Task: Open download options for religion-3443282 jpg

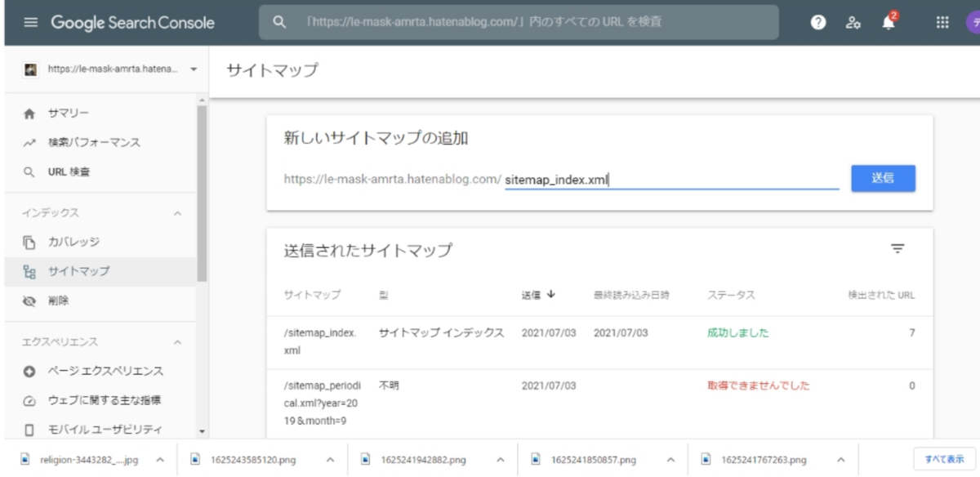Action: 159,460
